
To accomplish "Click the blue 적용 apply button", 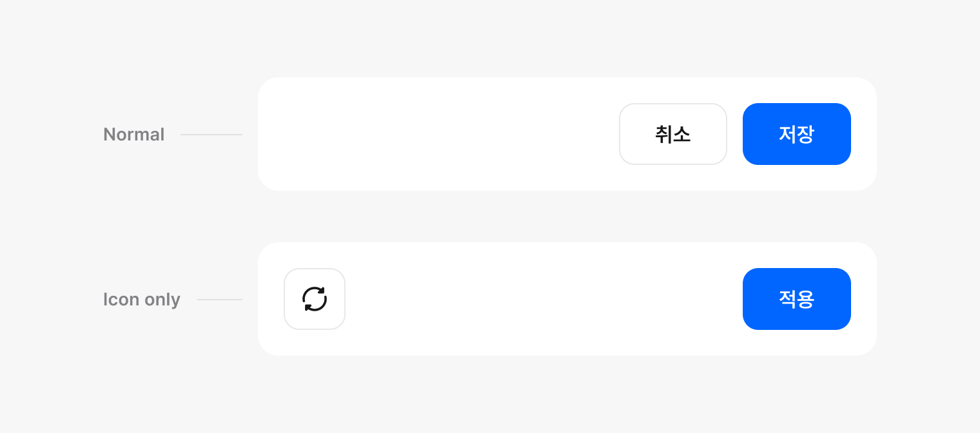I will pos(796,299).
